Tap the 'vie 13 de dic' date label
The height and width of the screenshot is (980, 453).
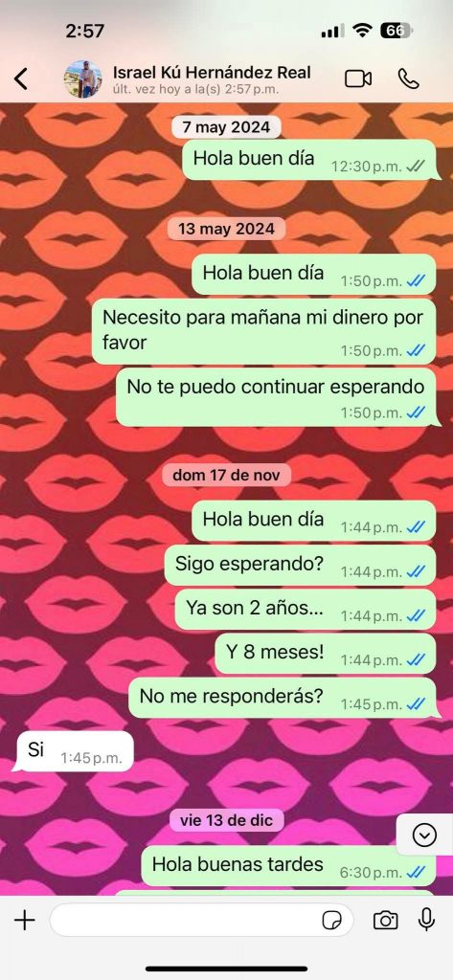pyautogui.click(x=226, y=820)
